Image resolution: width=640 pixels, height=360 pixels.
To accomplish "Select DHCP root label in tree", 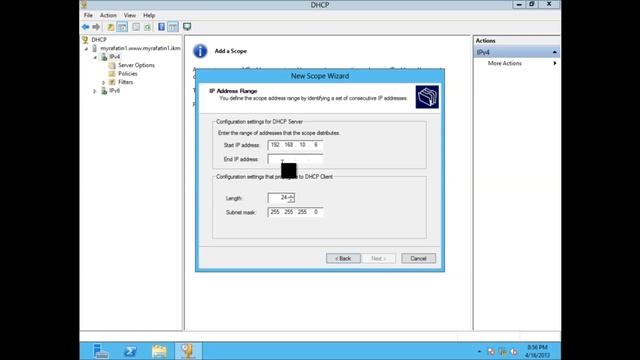I will click(99, 40).
